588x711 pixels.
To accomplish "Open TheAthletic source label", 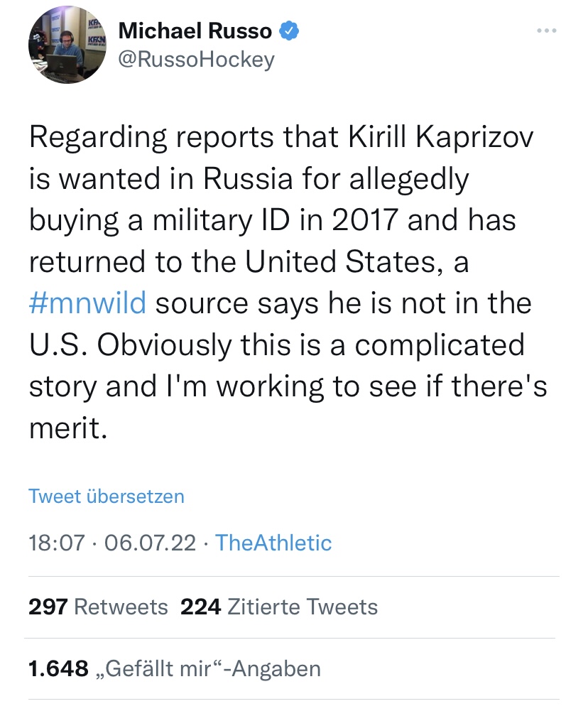I will pyautogui.click(x=273, y=543).
